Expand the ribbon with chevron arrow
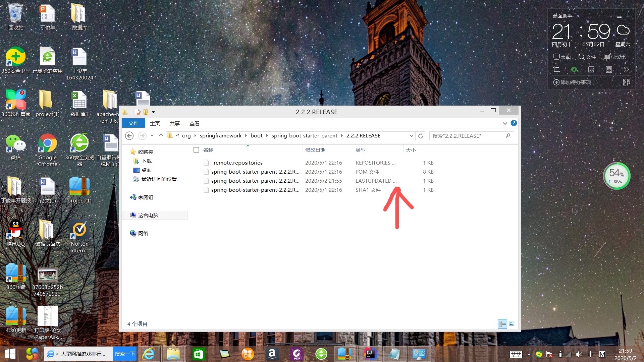This screenshot has width=644, height=362. point(505,123)
